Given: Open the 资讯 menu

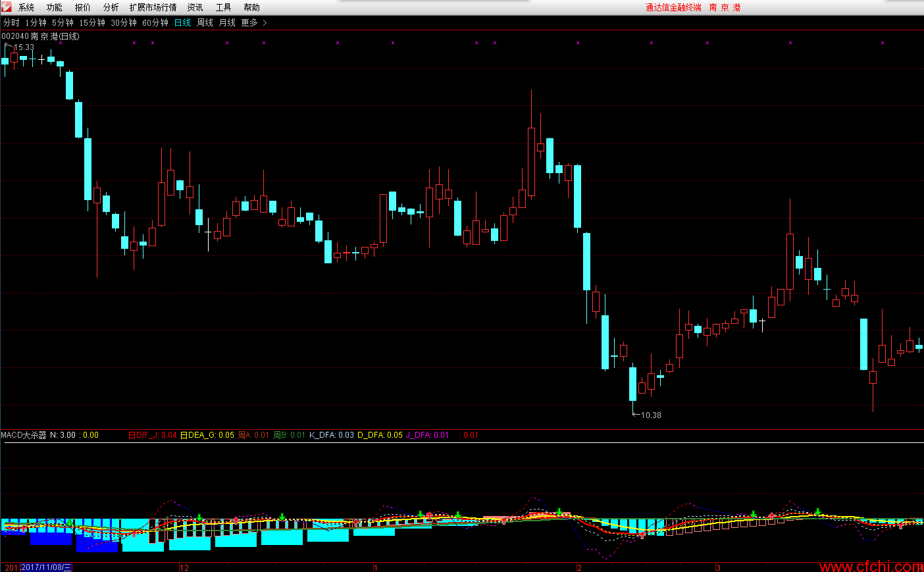Looking at the screenshot, I should 195,7.
